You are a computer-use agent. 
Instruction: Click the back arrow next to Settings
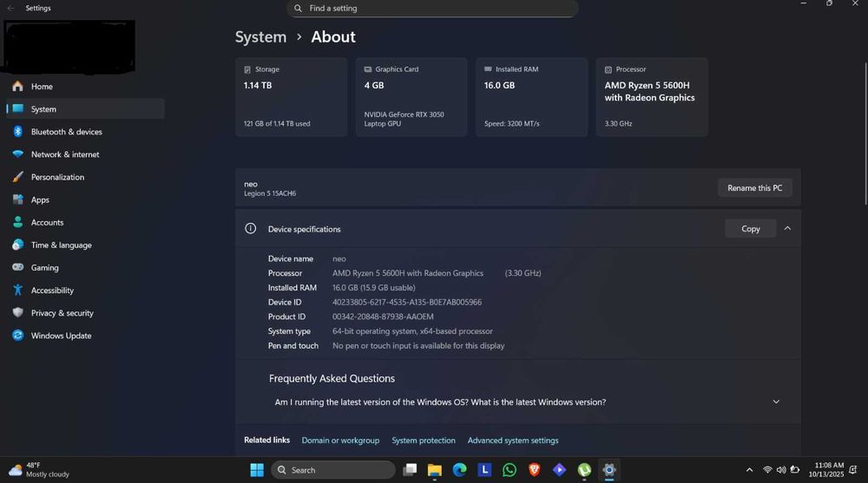coord(10,9)
